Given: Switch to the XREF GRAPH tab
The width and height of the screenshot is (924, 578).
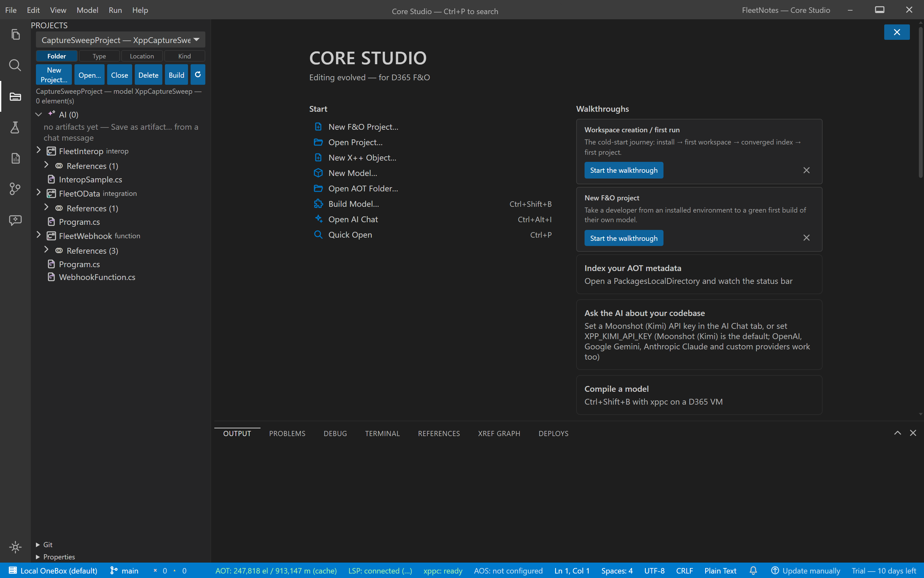Looking at the screenshot, I should click(x=499, y=433).
